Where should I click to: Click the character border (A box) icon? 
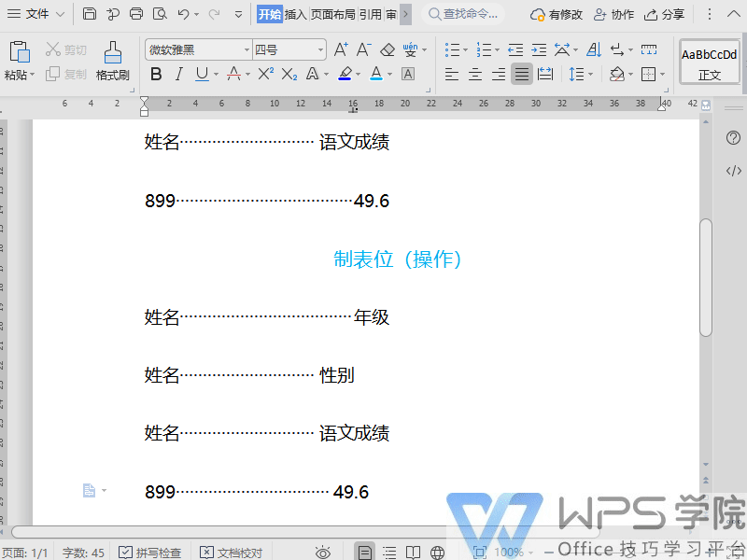408,74
